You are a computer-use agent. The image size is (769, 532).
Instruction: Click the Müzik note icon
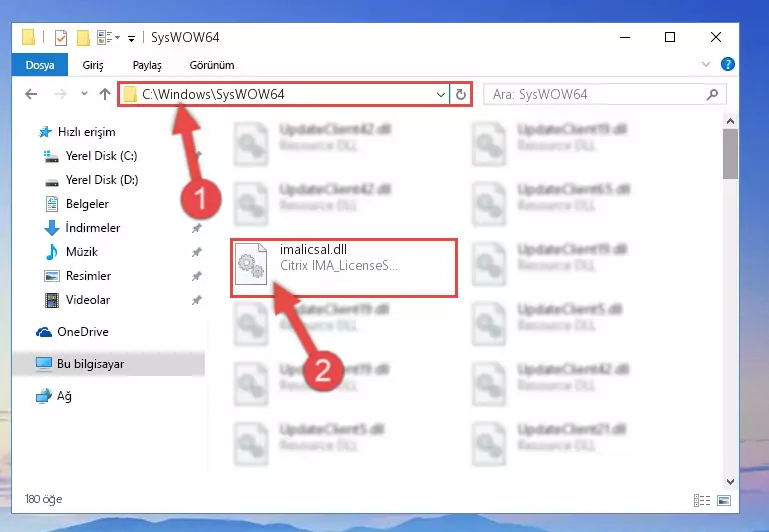coord(51,252)
